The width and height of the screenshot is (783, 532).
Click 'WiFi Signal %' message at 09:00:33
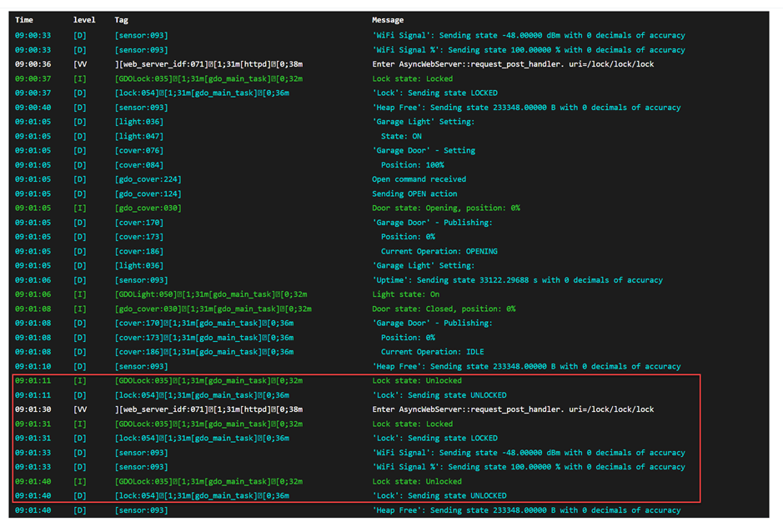pos(529,50)
